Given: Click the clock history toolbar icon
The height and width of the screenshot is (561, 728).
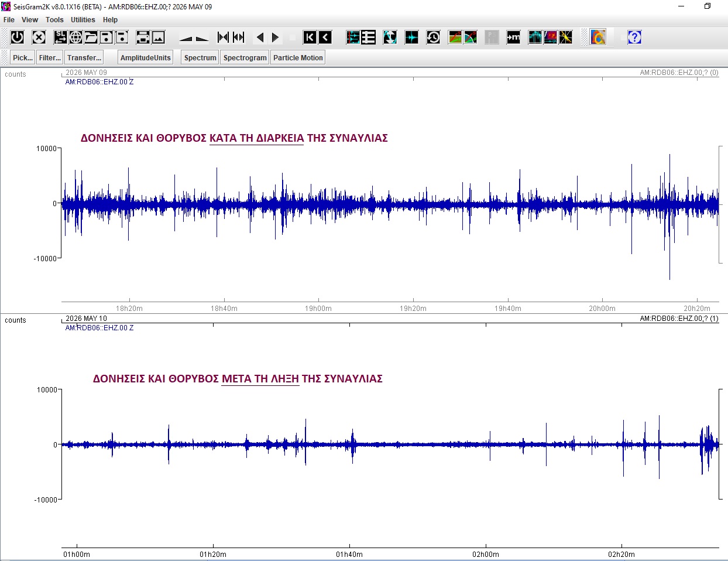Looking at the screenshot, I should coord(433,37).
